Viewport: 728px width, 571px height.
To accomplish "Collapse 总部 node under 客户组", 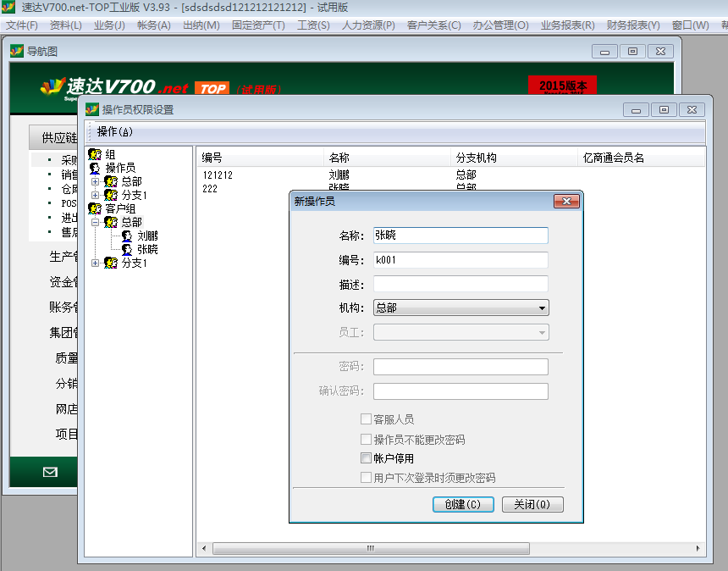I will (95, 222).
